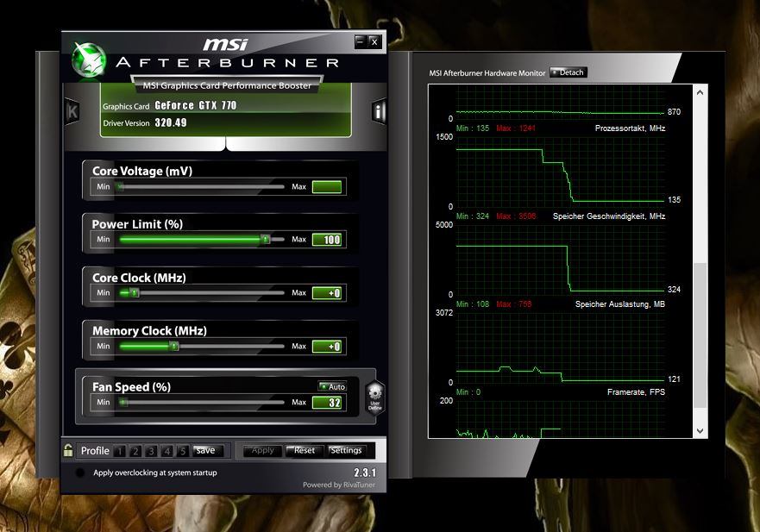Click the Memory Clock slider handle

point(173,346)
